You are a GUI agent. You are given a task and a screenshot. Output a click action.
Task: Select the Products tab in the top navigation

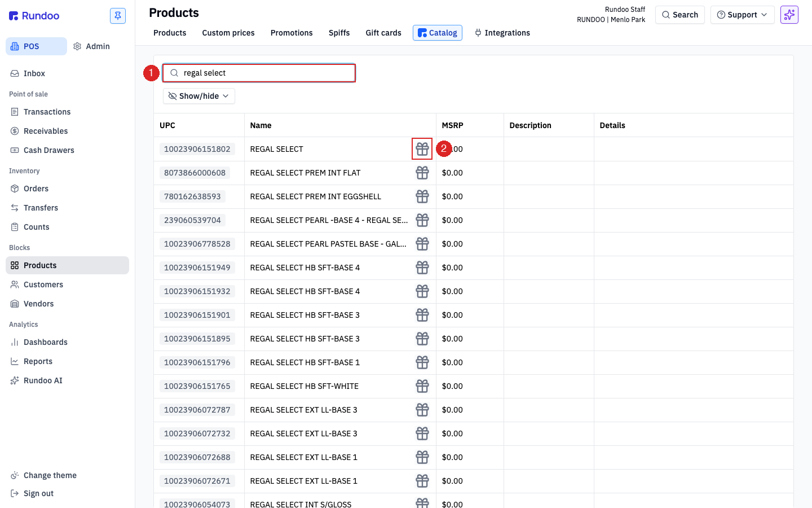(170, 33)
